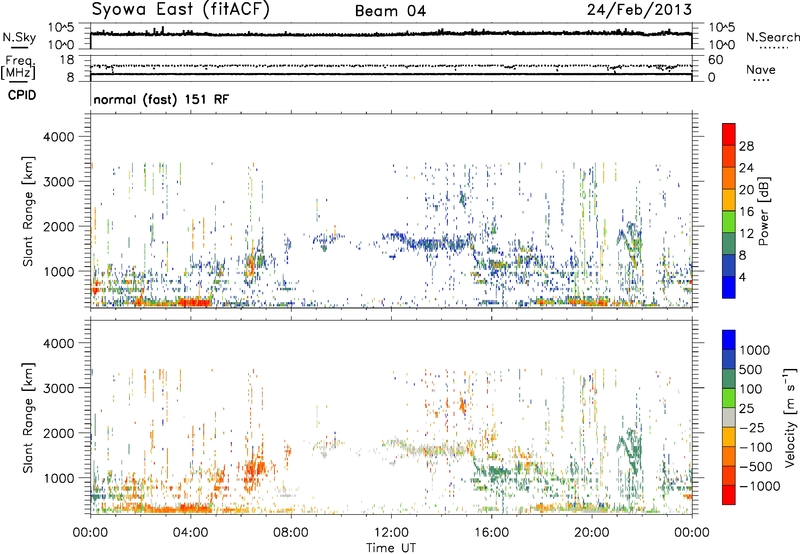Click the red bottom of Velocity color bar

click(729, 495)
